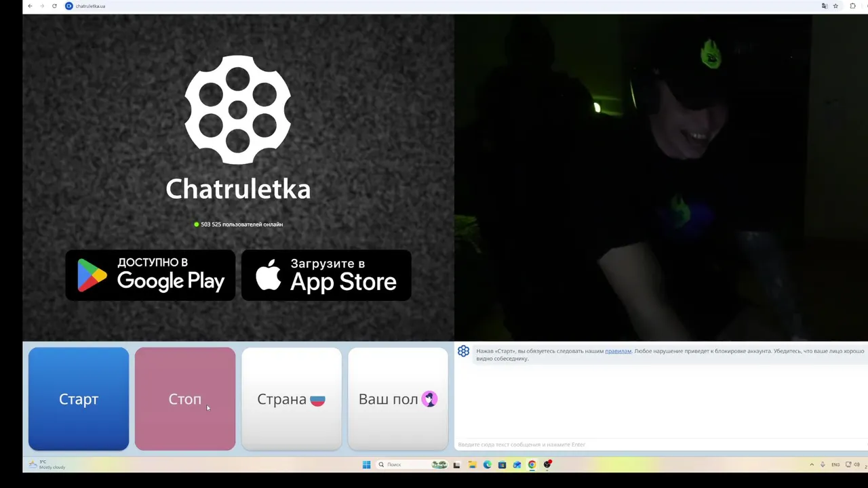Screen dimensions: 868x488
Task: Bookmark the page with the star icon
Action: tap(835, 6)
